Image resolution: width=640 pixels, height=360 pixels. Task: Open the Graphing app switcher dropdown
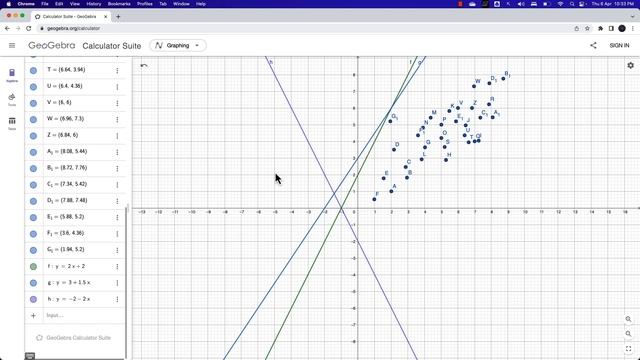(178, 45)
